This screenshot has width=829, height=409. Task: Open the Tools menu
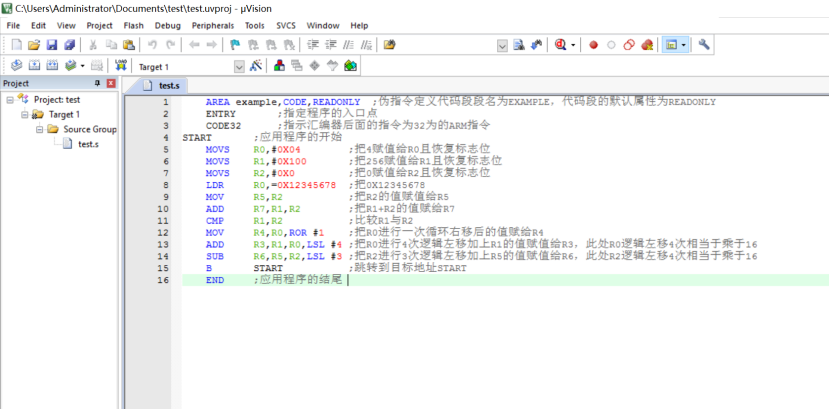(255, 25)
